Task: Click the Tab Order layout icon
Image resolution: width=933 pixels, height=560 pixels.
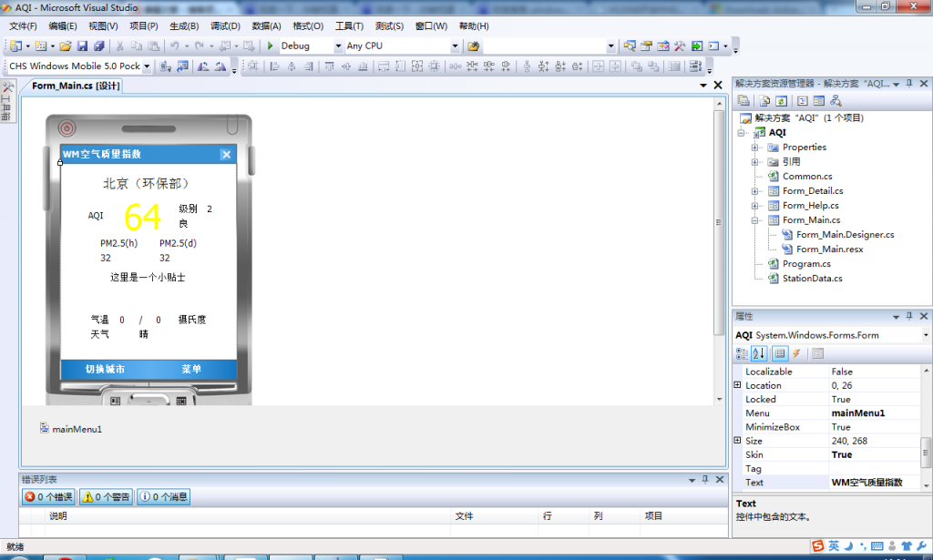Action: (x=695, y=66)
